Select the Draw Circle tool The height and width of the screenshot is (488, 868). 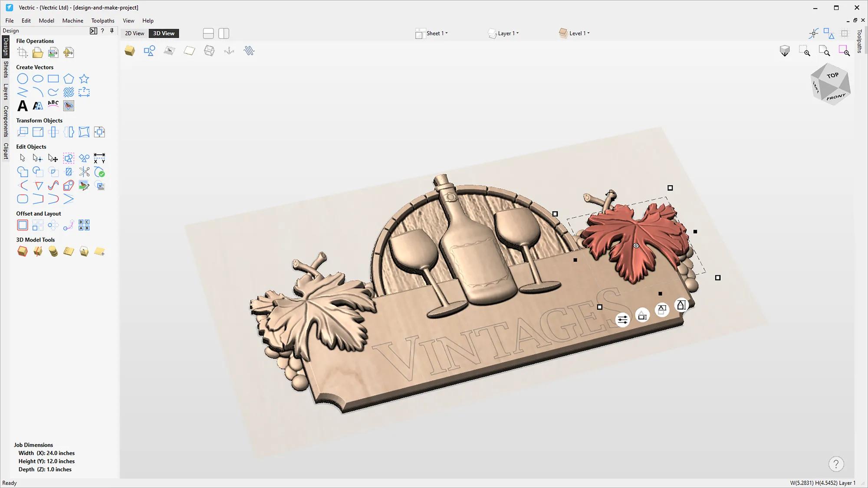point(22,79)
